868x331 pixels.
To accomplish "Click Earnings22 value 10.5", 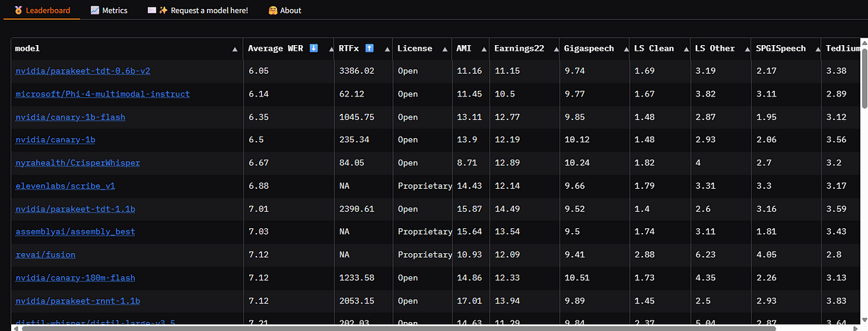I will click(503, 94).
